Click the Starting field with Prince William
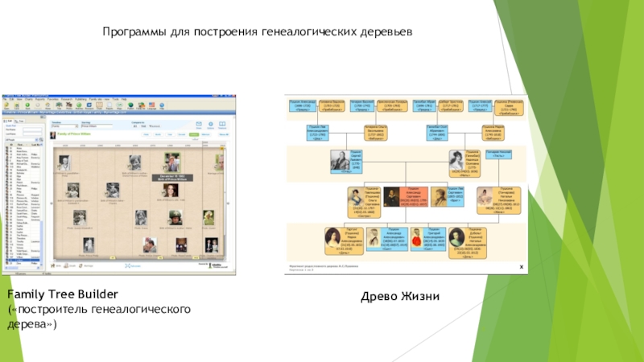644x362 pixels. (x=97, y=126)
